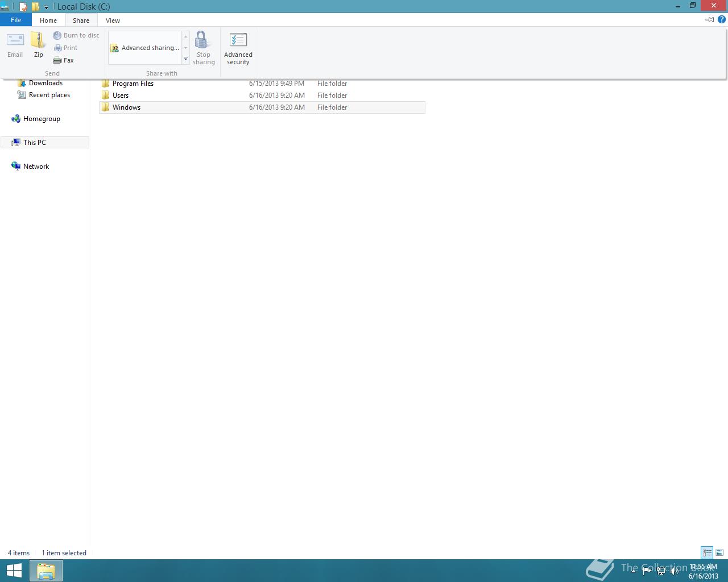This screenshot has width=728, height=582.
Task: Click the Fax option in Send group
Action: [x=63, y=60]
